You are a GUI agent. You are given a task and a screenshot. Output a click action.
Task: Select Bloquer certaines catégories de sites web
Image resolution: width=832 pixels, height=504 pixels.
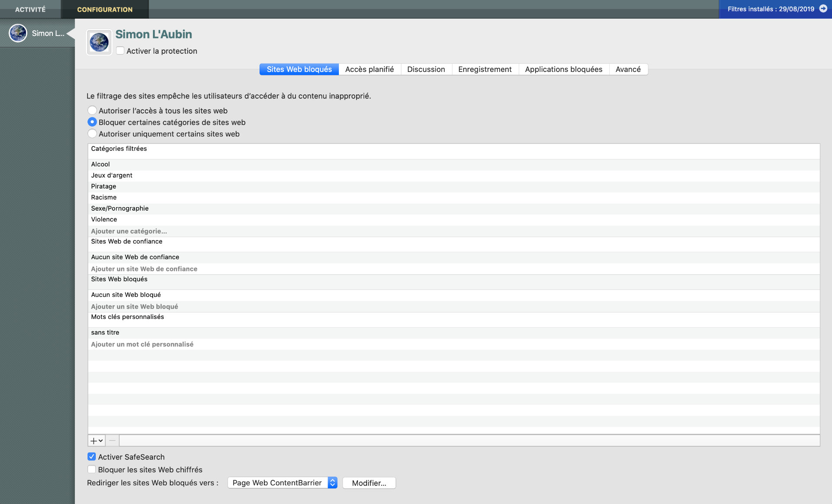click(x=92, y=122)
